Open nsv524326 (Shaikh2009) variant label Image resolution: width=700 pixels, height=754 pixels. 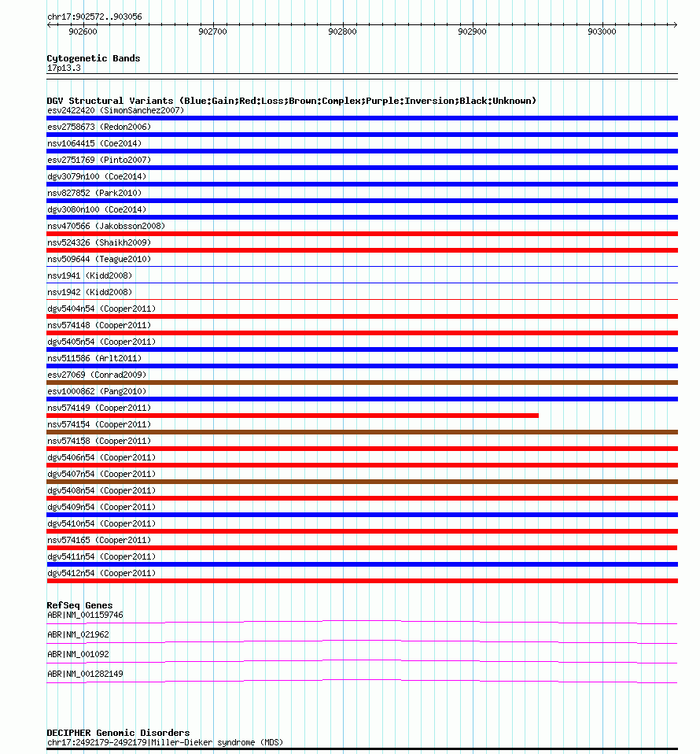click(x=99, y=242)
